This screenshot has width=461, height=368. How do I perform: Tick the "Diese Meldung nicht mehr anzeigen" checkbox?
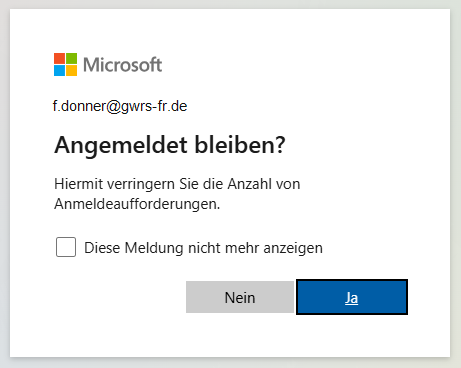pyautogui.click(x=66, y=247)
